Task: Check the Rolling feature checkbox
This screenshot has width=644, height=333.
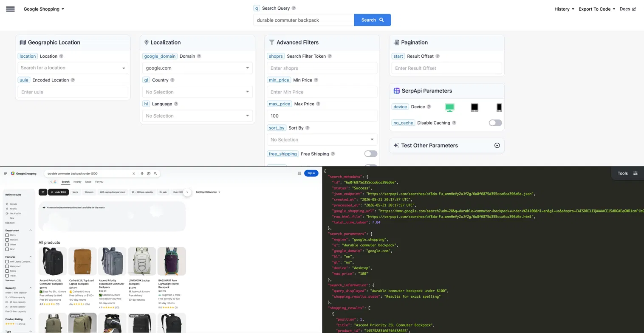Action: pyautogui.click(x=7, y=271)
